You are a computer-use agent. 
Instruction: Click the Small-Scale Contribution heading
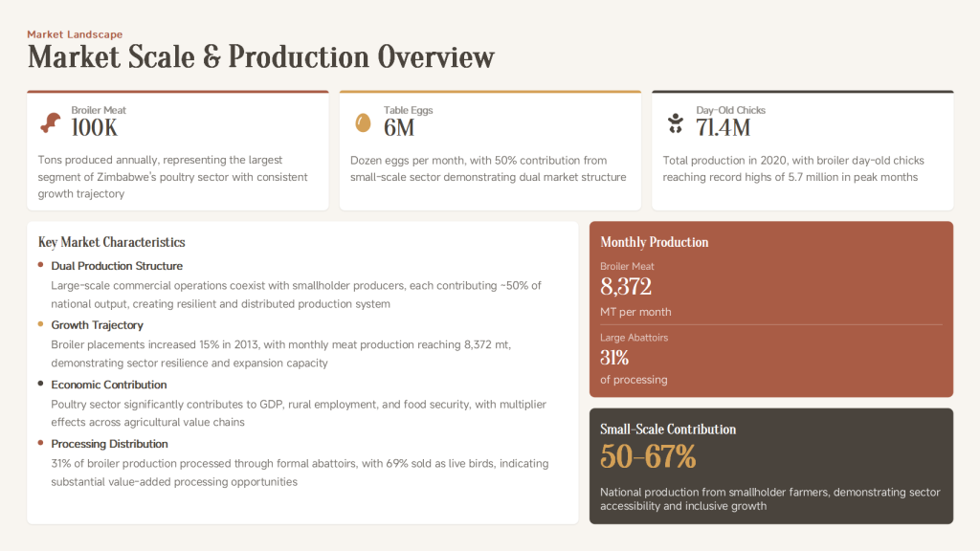pos(668,430)
